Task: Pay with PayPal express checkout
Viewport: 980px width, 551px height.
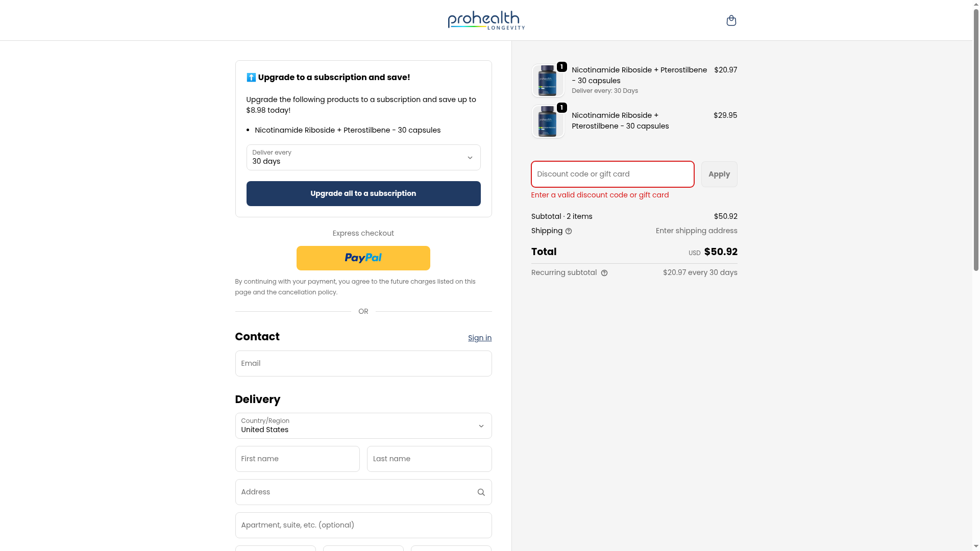Action: pos(363,258)
